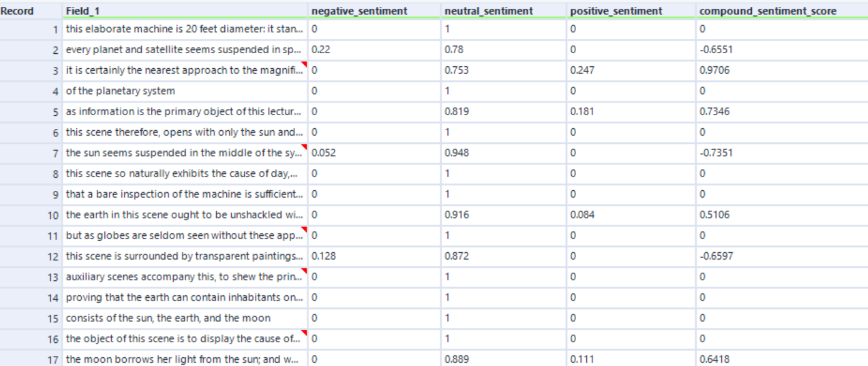Image resolution: width=868 pixels, height=366 pixels.
Task: Click red triangle indicator on record 3
Action: click(x=304, y=64)
